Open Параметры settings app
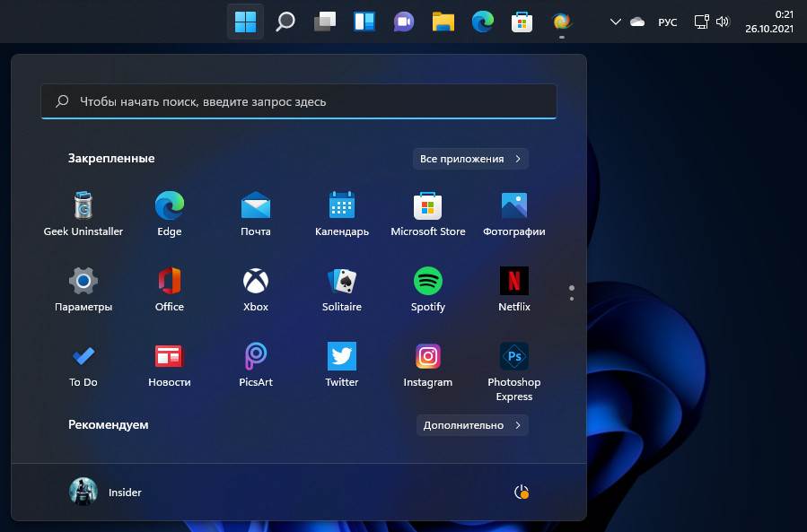This screenshot has height=532, width=807. click(83, 289)
